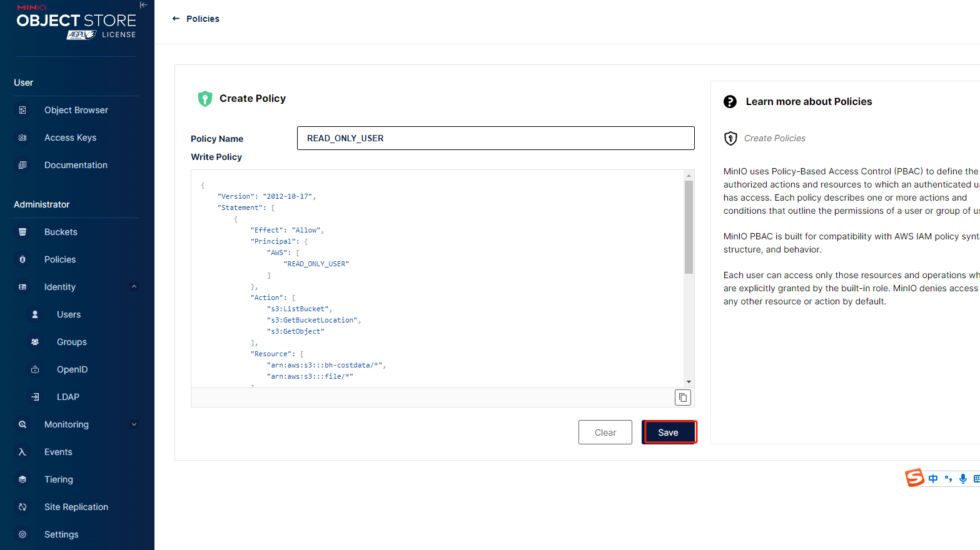Open Site Replication page

point(76,507)
